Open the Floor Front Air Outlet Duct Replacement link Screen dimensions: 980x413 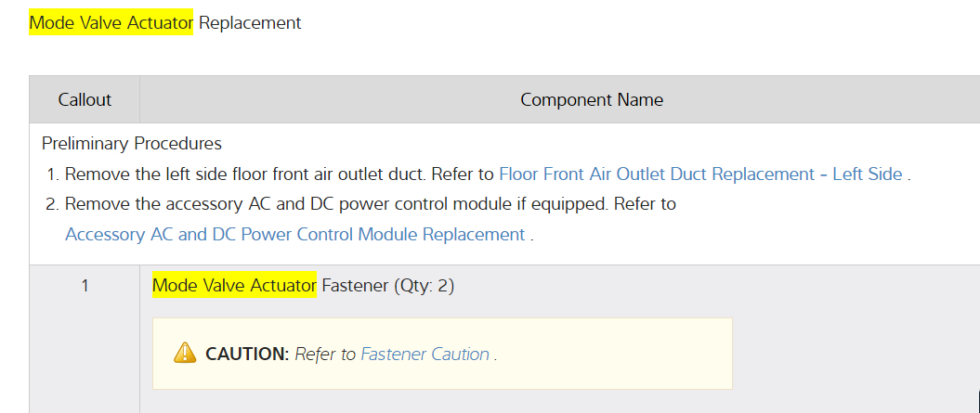[699, 174]
